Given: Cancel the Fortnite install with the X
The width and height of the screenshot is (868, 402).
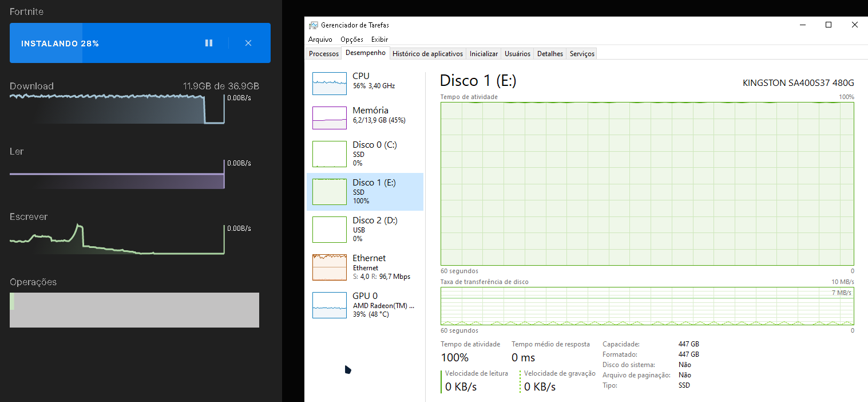Looking at the screenshot, I should coord(248,43).
